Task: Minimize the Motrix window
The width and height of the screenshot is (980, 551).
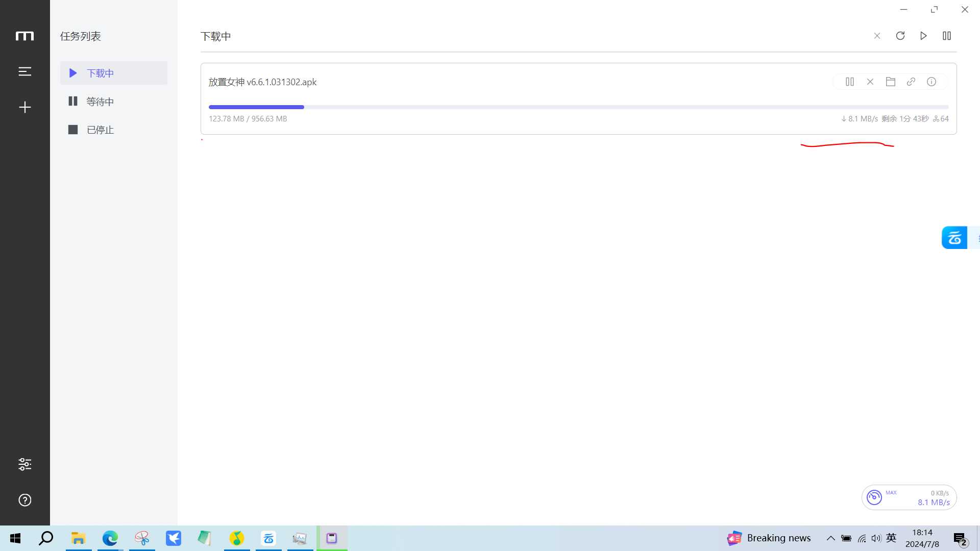Action: (x=903, y=10)
